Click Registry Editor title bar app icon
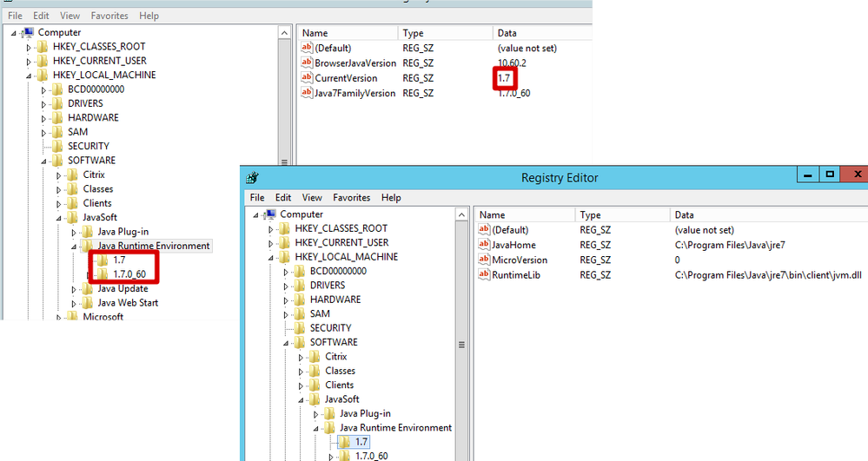This screenshot has width=868, height=461. pyautogui.click(x=253, y=178)
